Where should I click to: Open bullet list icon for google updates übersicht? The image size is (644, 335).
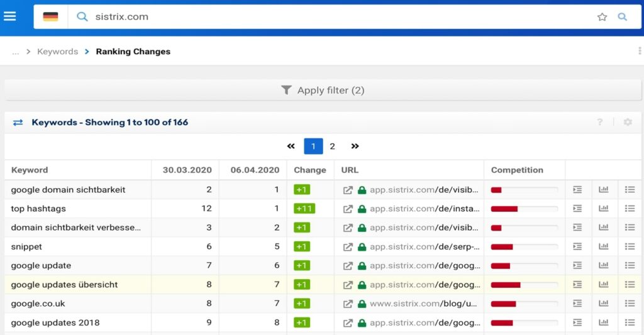coord(630,285)
